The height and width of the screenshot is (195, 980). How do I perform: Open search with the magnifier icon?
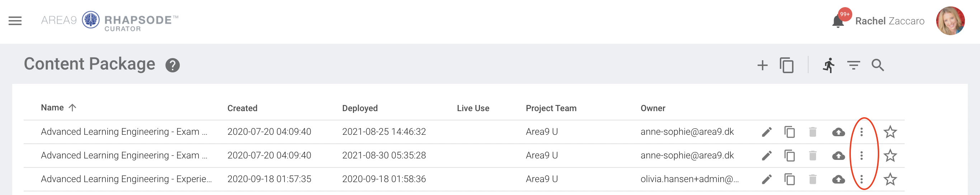(x=878, y=65)
